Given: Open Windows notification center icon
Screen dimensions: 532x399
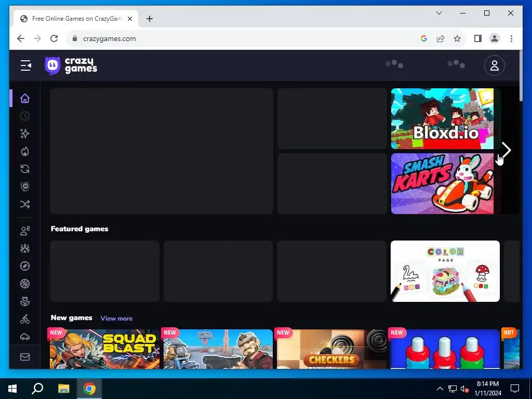Looking at the screenshot, I should [515, 389].
